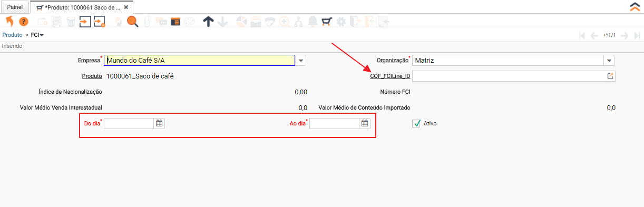Switch to the Painel tab
Image resolution: width=644 pixels, height=207 pixels.
(15, 7)
